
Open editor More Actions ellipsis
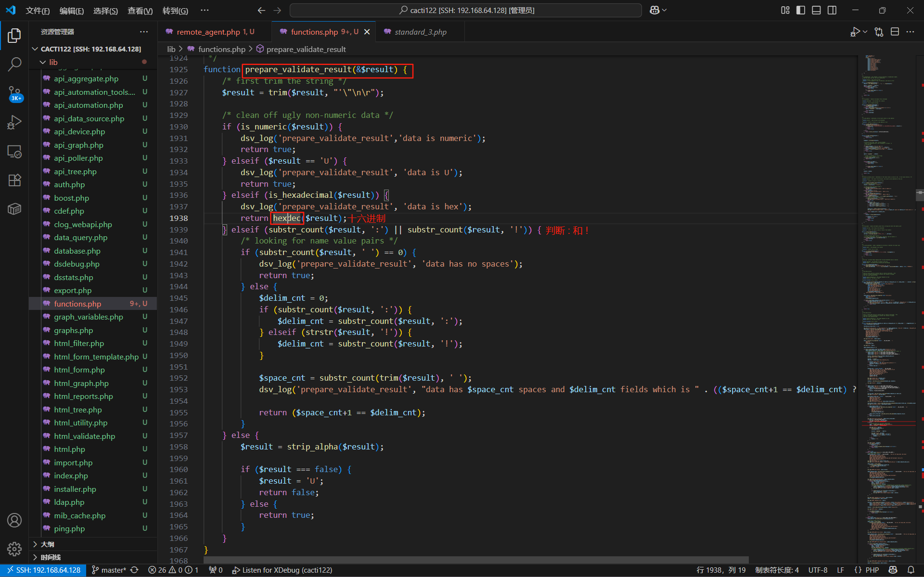(x=910, y=32)
